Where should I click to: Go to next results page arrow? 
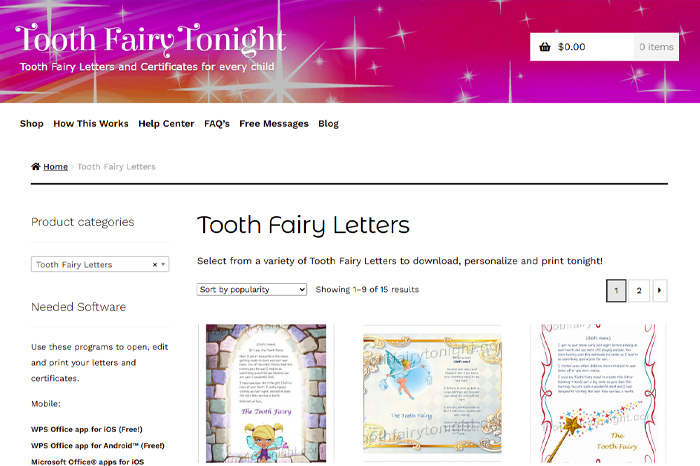point(660,291)
